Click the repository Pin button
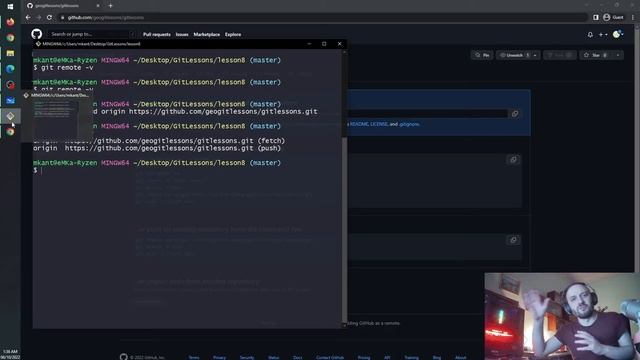The height and width of the screenshot is (360, 640). (x=482, y=55)
